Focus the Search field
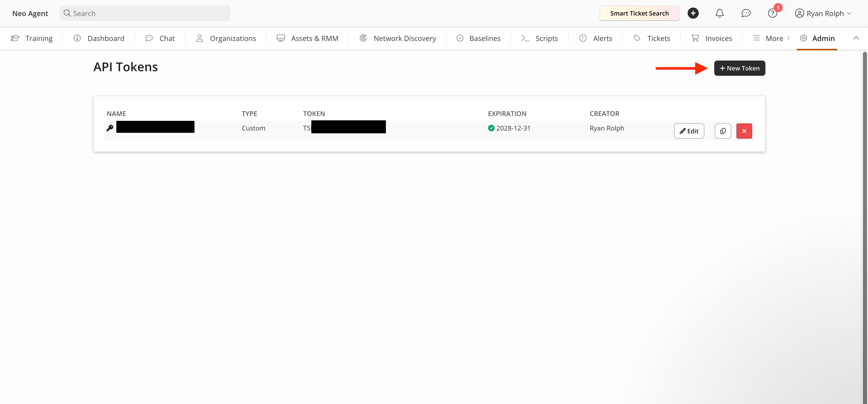This screenshot has width=868, height=404. (x=145, y=13)
